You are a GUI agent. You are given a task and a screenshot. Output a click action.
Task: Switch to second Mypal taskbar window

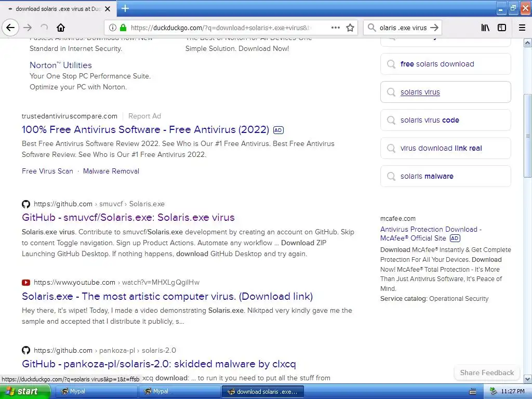click(x=179, y=391)
